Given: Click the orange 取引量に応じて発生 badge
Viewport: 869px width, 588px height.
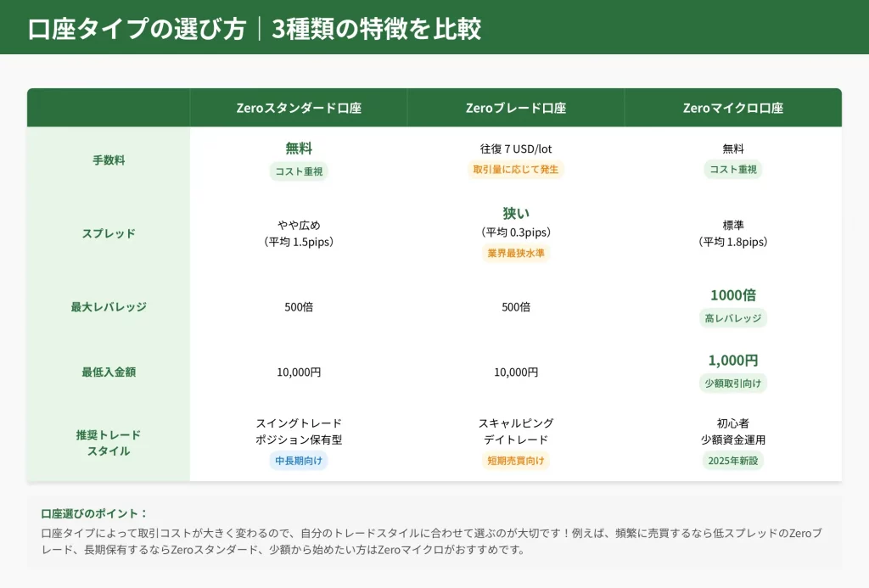Looking at the screenshot, I should coord(516,170).
